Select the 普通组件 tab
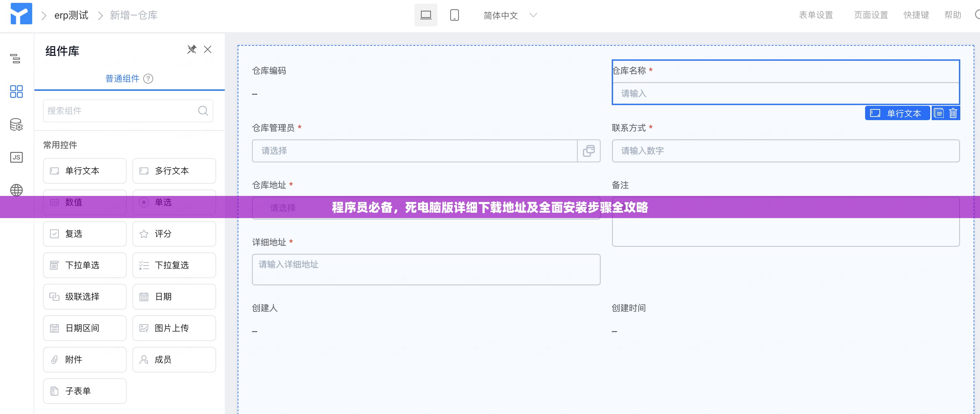Viewport: 980px width, 414px height. pos(122,79)
